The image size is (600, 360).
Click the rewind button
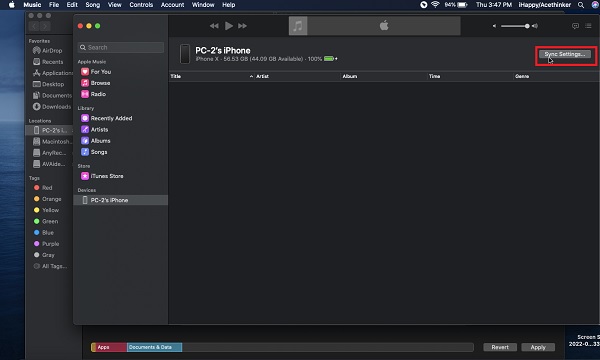(x=214, y=26)
